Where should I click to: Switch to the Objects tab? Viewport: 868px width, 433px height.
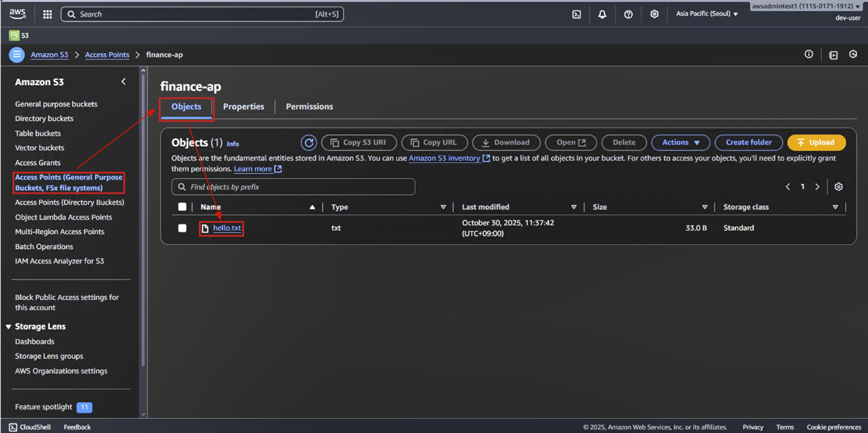pyautogui.click(x=186, y=107)
